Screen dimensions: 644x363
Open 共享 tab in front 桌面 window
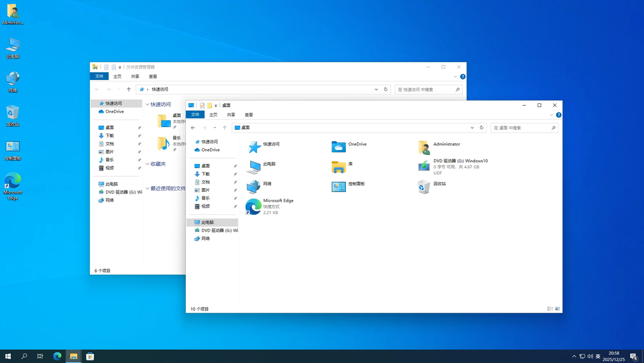click(x=231, y=115)
